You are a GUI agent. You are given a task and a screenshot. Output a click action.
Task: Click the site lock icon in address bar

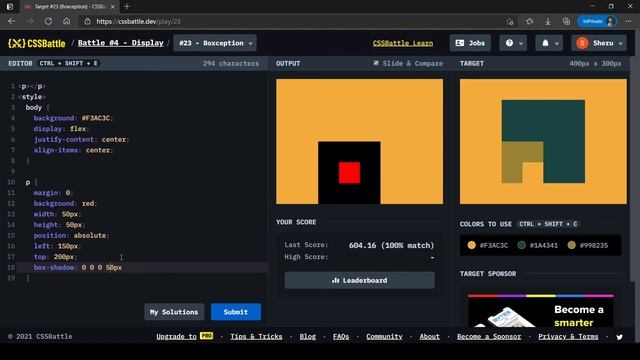87,21
